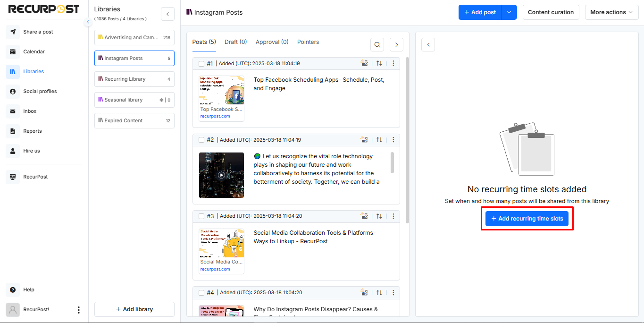Collapse the Libraries panel with chevron
Image resolution: width=644 pixels, height=323 pixels.
(x=167, y=14)
